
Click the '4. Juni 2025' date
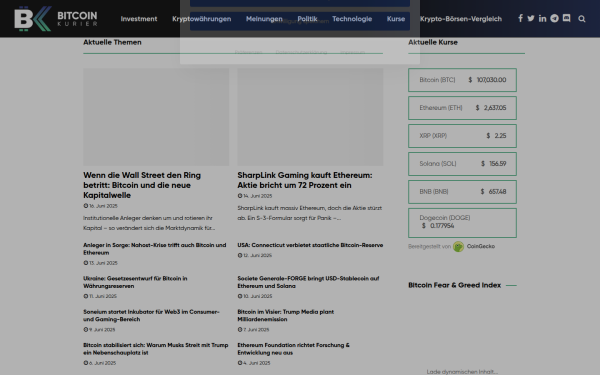(x=254, y=363)
